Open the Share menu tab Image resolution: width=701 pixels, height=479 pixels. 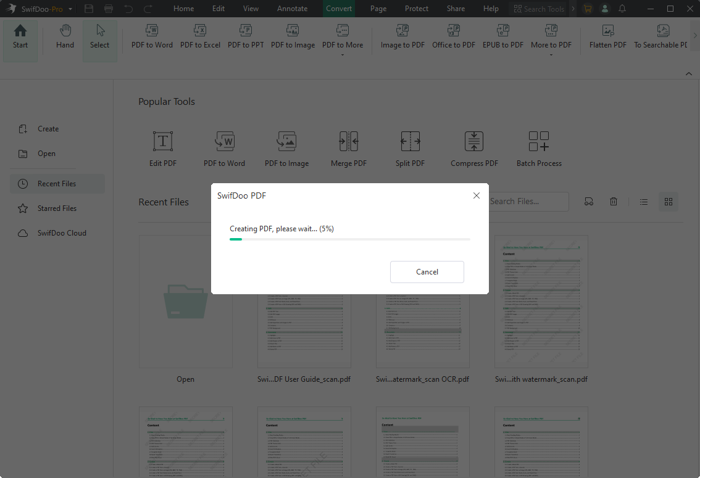coord(456,8)
